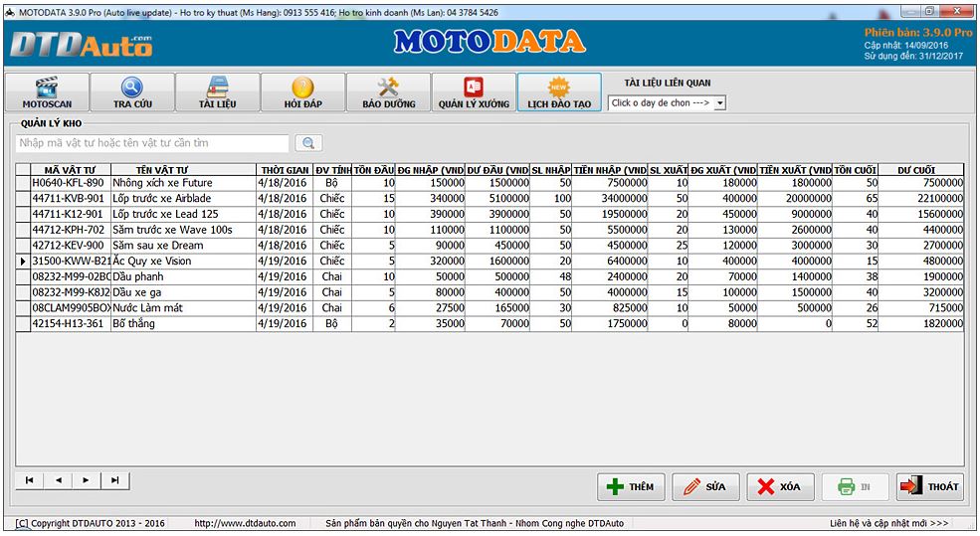Select cell 'Ắc Quy xe Vision'
Screen dimensions: 980x536
coord(183,262)
